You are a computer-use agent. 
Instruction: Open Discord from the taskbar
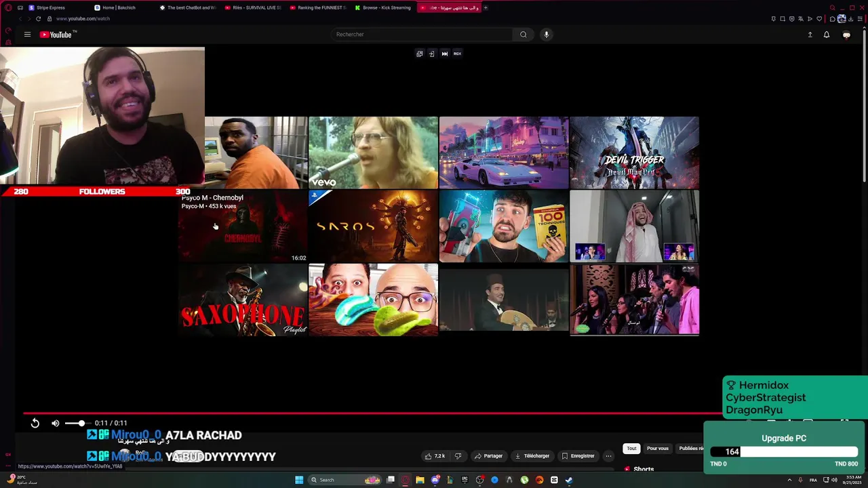[435, 480]
